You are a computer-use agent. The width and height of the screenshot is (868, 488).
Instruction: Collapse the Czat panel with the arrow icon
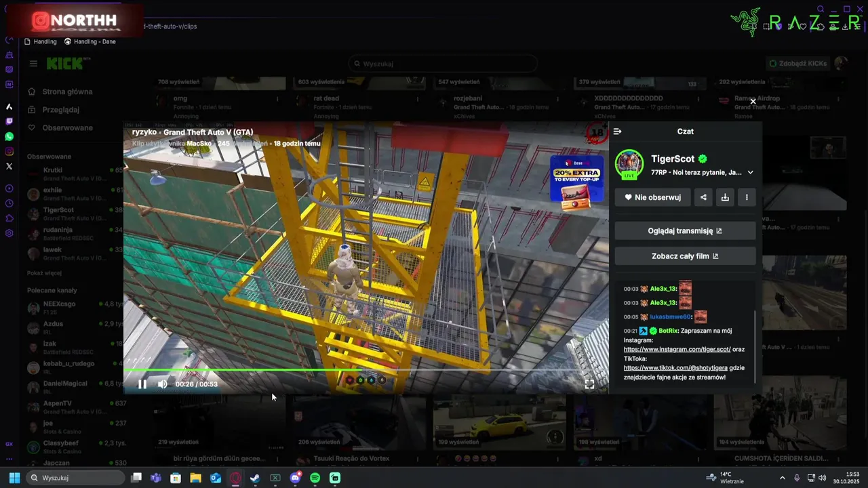coord(617,131)
